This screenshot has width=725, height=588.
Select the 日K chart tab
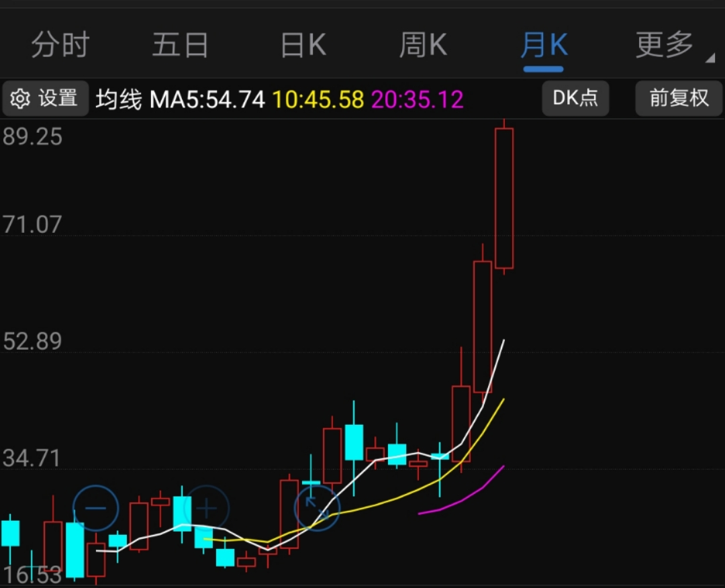(303, 46)
